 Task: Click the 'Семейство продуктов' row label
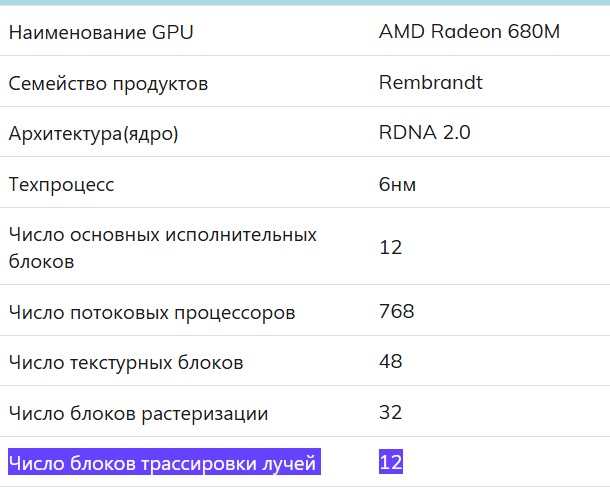click(108, 83)
